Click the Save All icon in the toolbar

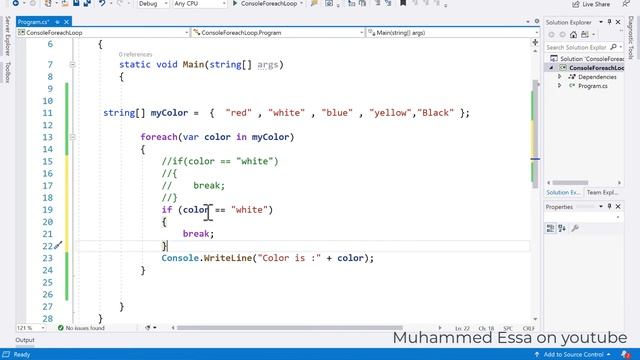pos(87,4)
